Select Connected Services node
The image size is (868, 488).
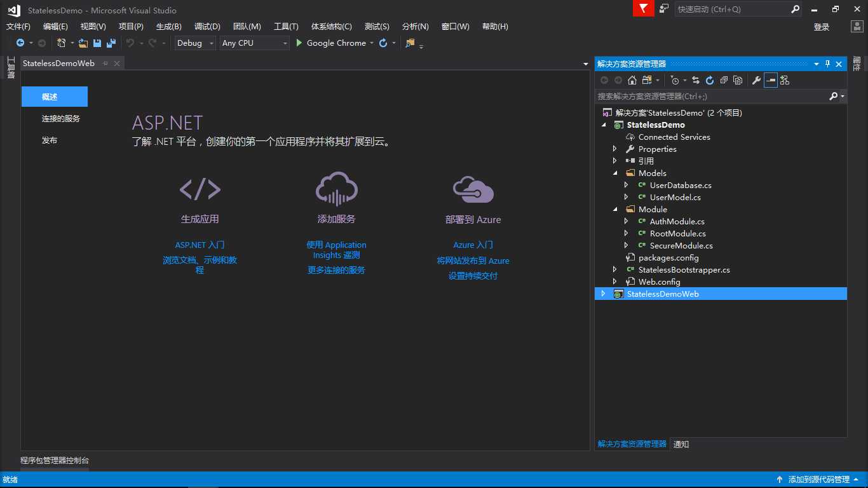tap(674, 137)
